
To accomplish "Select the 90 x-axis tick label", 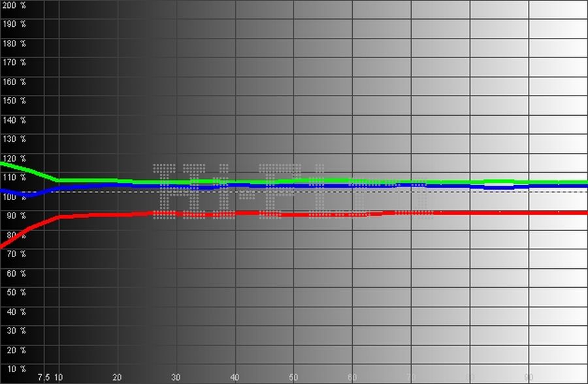I will pyautogui.click(x=529, y=377).
